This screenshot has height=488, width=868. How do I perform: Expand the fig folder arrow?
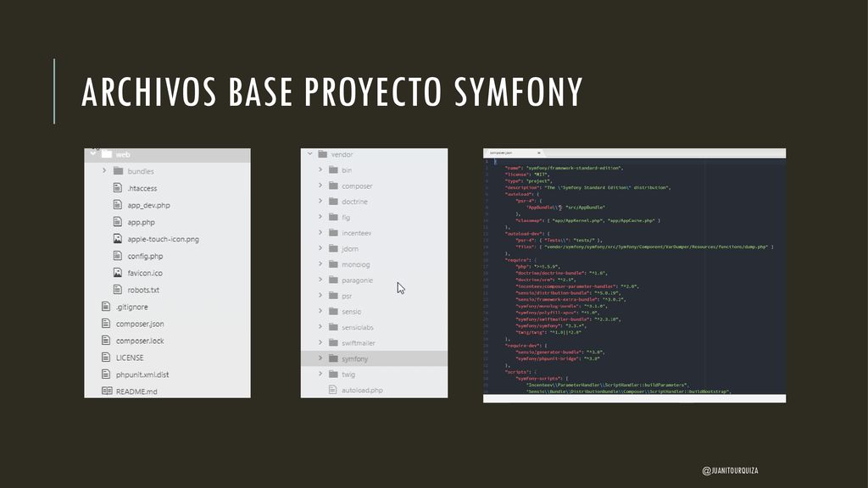320,217
